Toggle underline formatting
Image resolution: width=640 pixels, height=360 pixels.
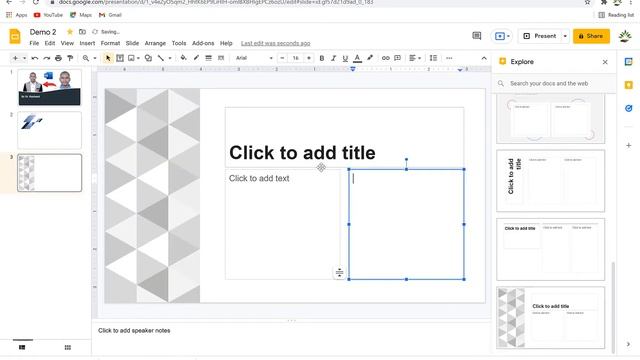345,58
